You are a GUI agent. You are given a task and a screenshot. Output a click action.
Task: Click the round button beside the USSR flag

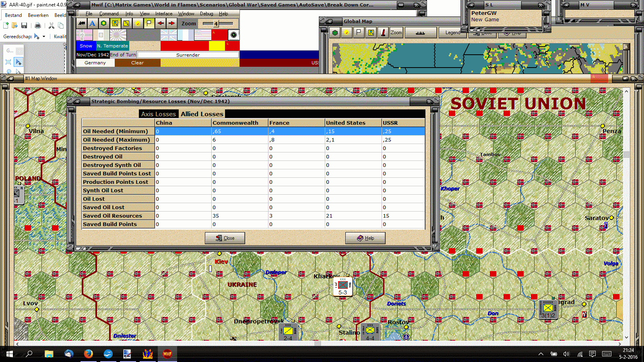pos(233,35)
